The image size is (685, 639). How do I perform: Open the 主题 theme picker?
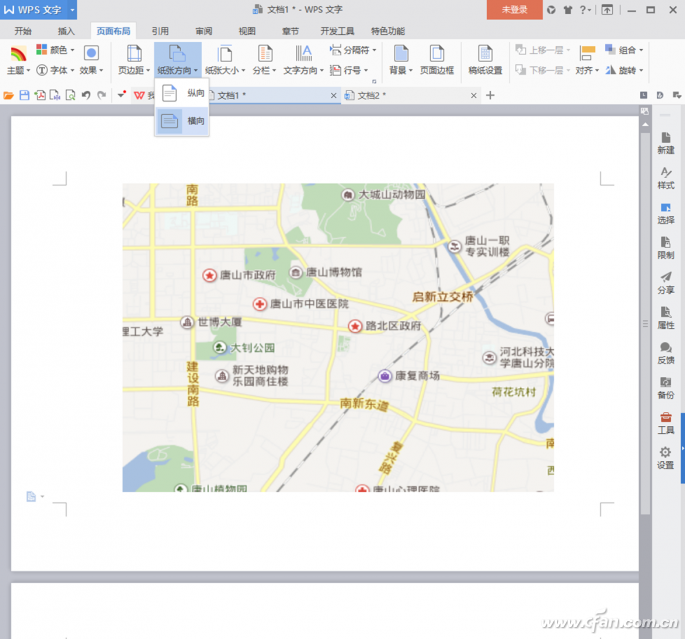[x=18, y=60]
